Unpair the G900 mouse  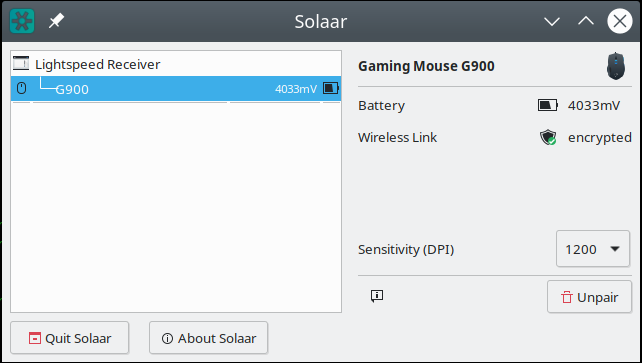point(589,297)
